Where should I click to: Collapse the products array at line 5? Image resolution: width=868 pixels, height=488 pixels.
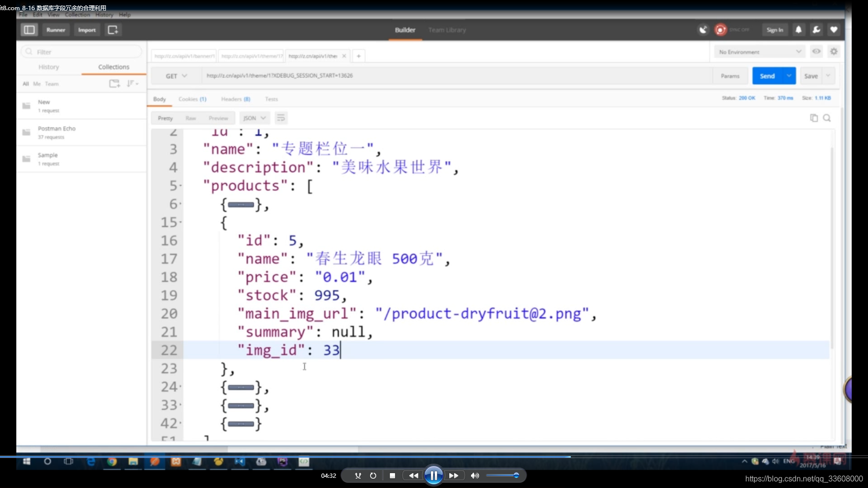coord(181,186)
